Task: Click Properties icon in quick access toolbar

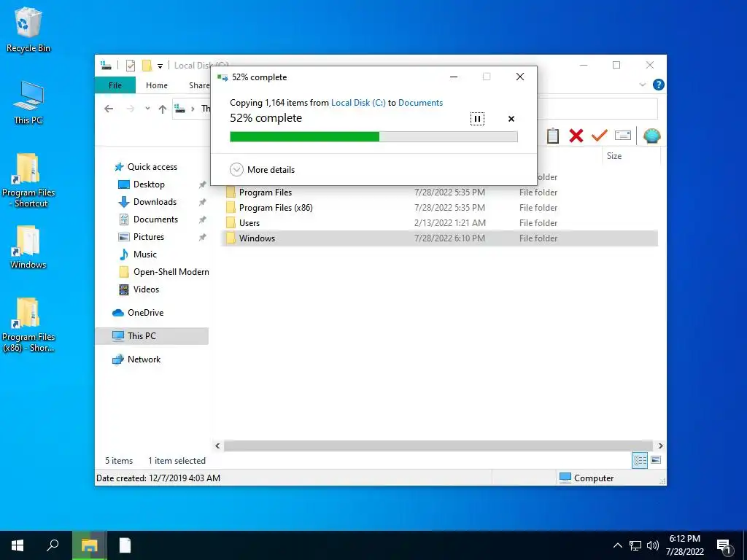Action: tap(131, 66)
